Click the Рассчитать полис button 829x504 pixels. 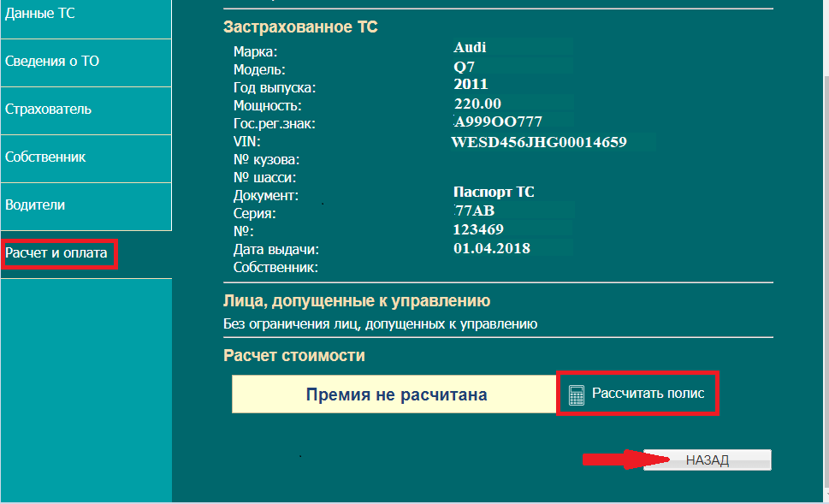(637, 394)
